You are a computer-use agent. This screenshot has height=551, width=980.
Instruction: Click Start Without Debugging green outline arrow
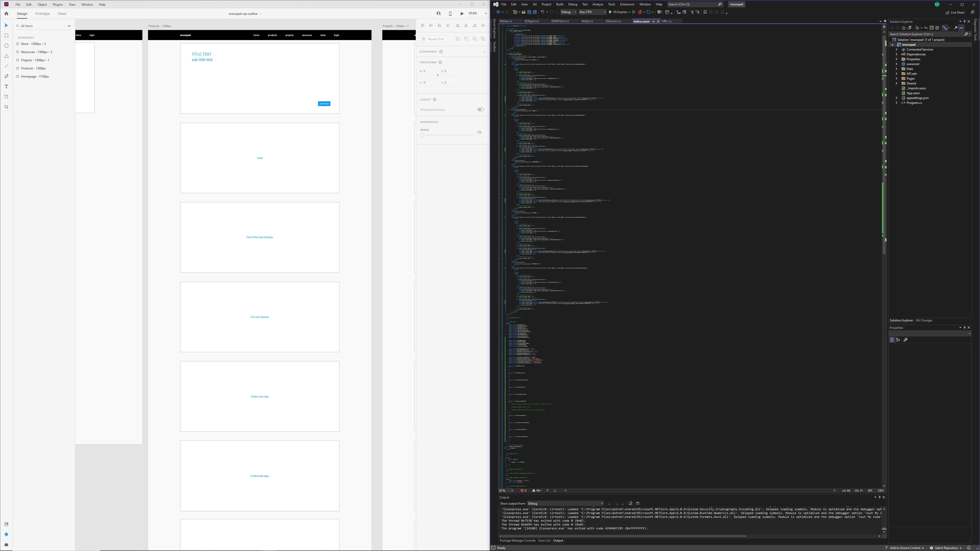634,12
